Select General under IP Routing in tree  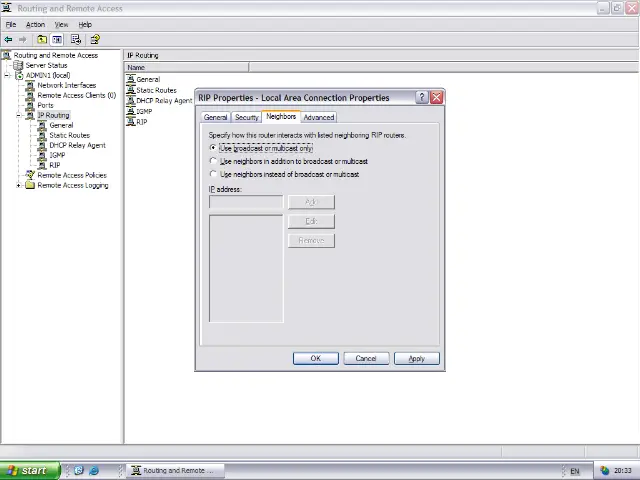coord(61,125)
